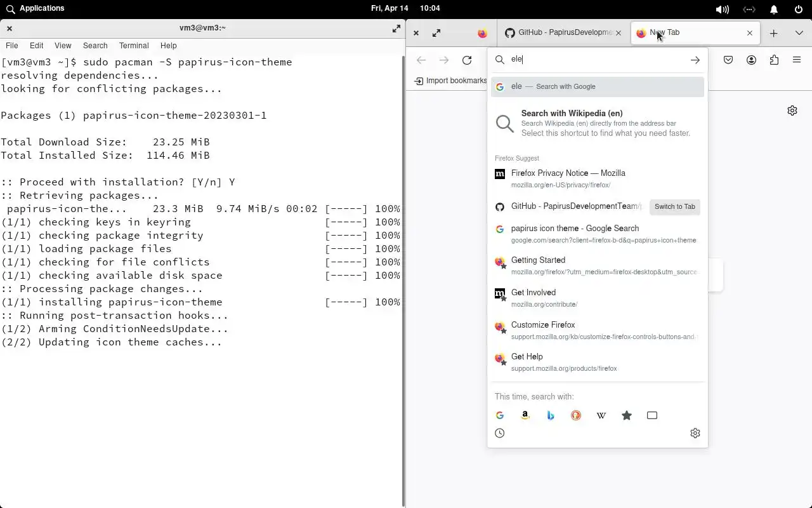Search this time with Google icon
Viewport: 812px width, 508px height.
(x=500, y=415)
